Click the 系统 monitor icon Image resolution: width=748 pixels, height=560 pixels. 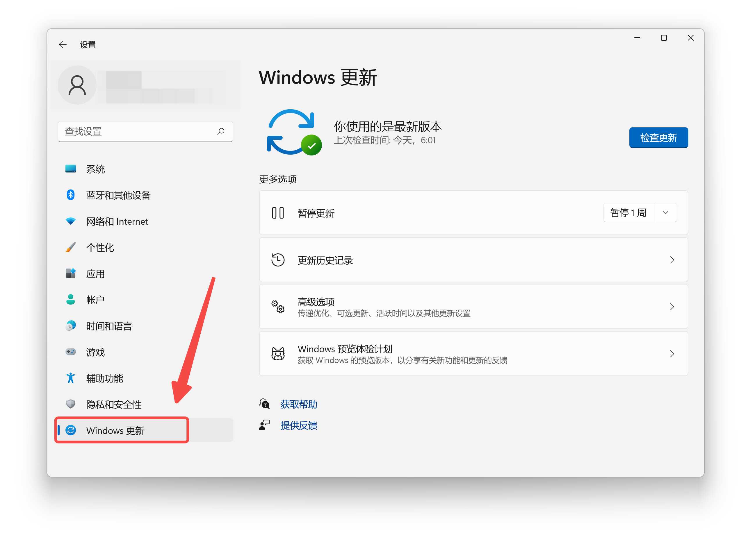(x=71, y=169)
